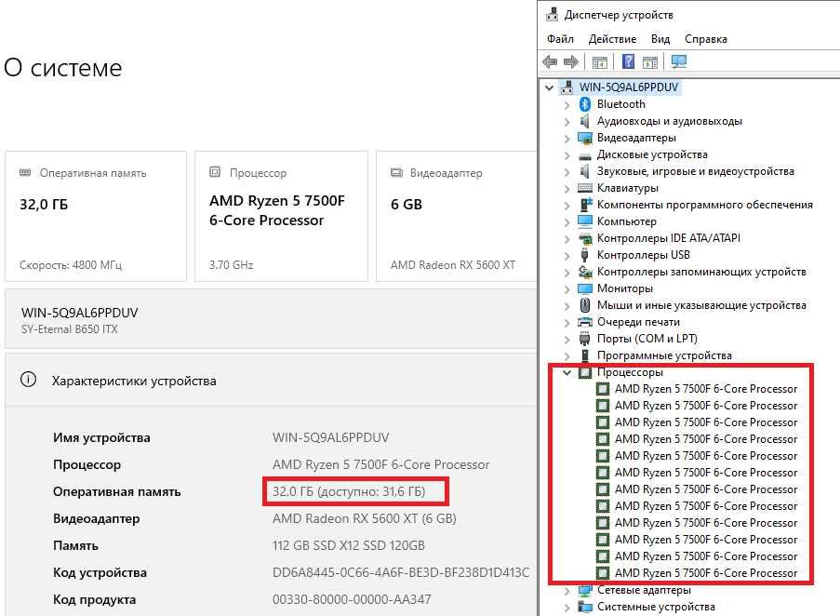This screenshot has height=616, width=840.
Task: Click the Сетевые адаптеры network icon
Action: [585, 590]
